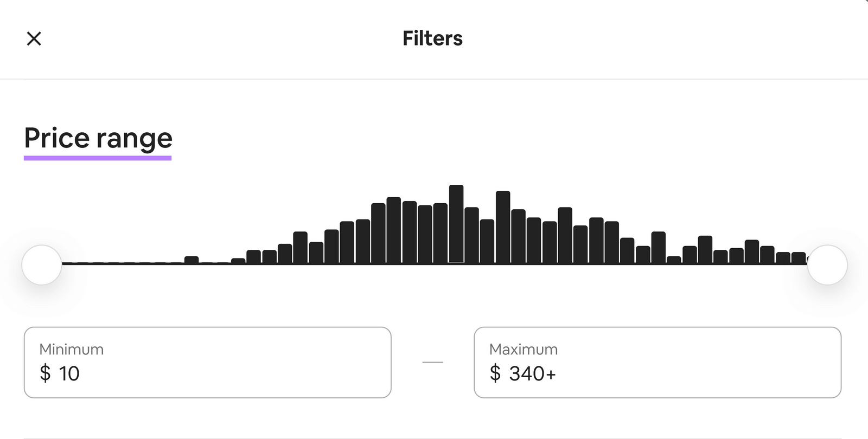
Task: Click the Minimum price input field
Action: click(208, 362)
